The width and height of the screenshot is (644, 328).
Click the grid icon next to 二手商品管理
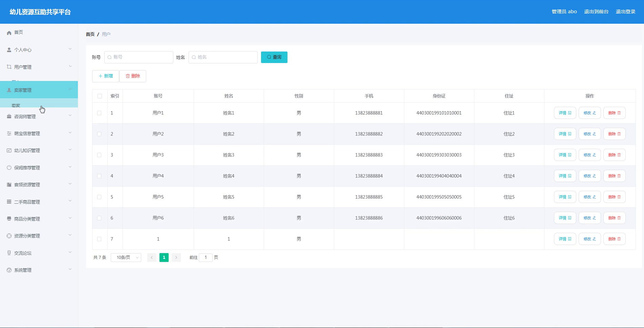click(x=9, y=202)
